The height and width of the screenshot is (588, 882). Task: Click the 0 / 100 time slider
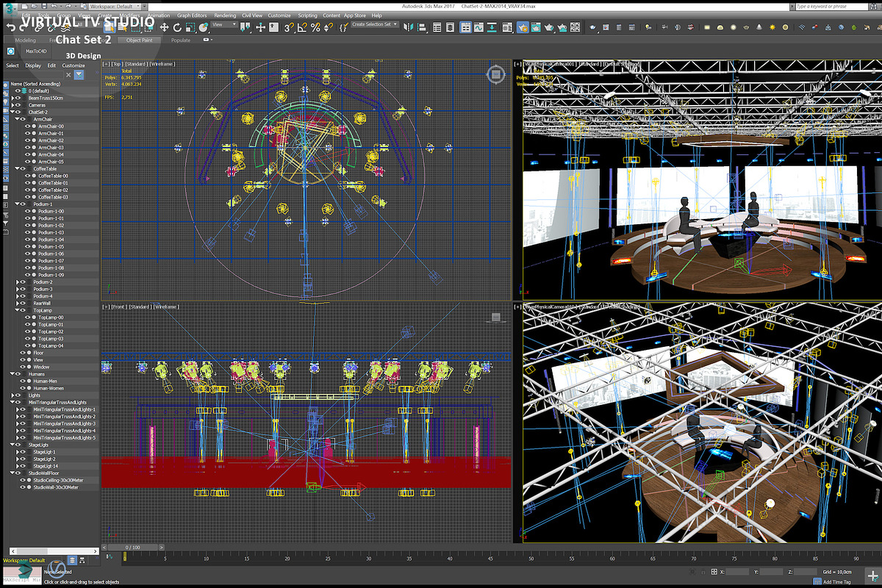132,548
